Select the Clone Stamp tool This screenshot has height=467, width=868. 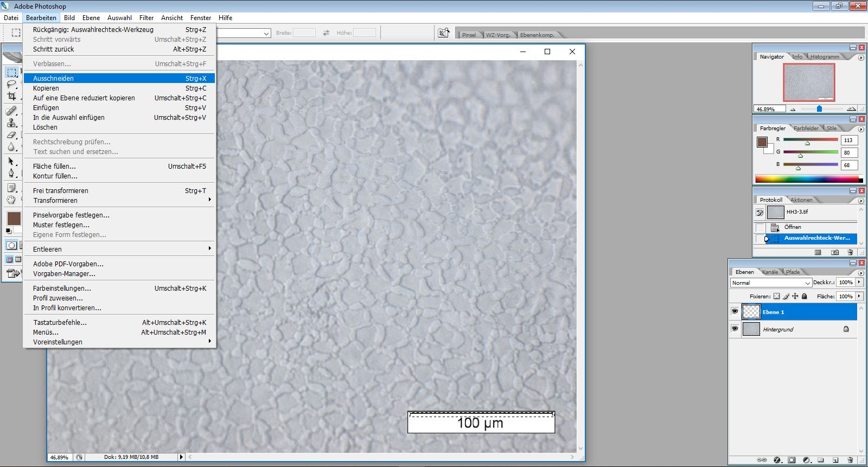(11, 123)
